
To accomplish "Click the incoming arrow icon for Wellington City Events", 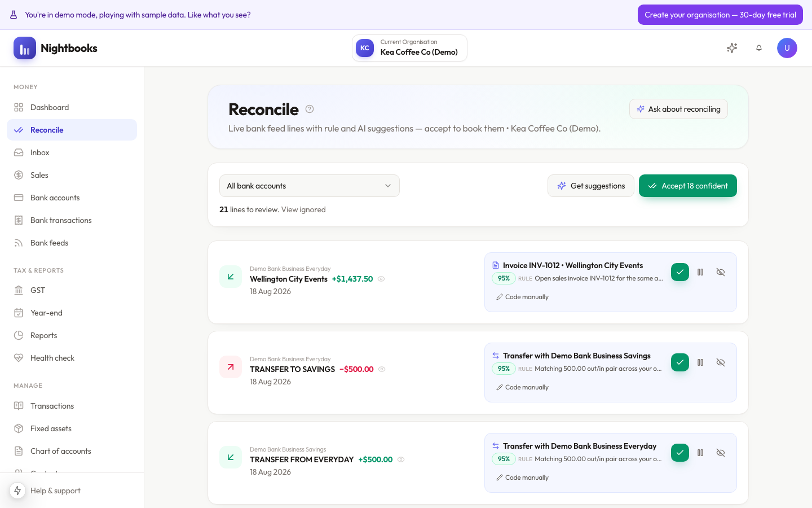I will pos(231,277).
